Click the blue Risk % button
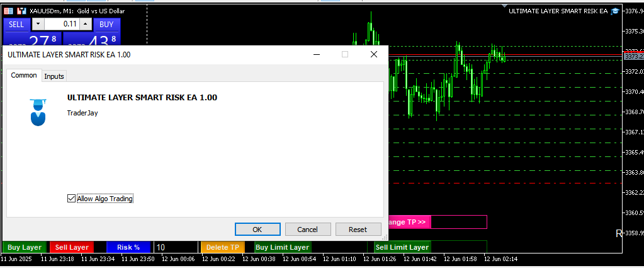The image size is (644, 268). (128, 247)
